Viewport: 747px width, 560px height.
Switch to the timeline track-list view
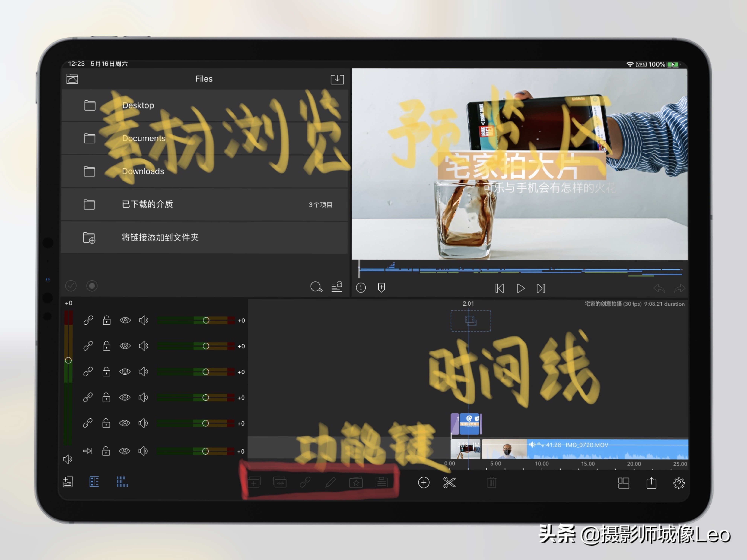tap(94, 482)
